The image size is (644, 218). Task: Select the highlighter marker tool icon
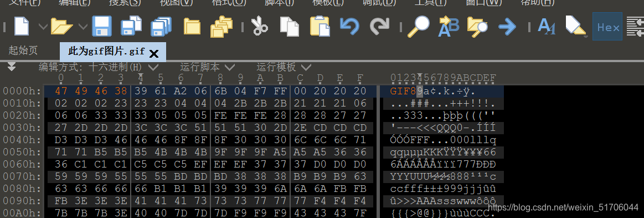point(575,26)
